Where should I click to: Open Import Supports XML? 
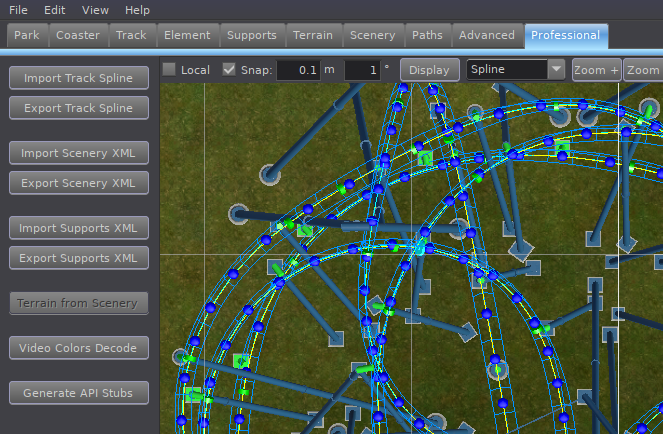click(x=79, y=228)
